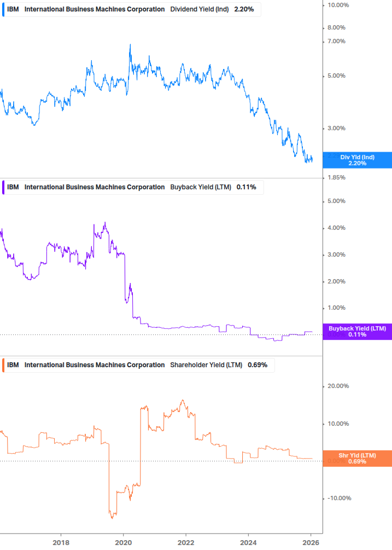Select the IBM ticker in the Dividend Yield legend

tap(13, 9)
